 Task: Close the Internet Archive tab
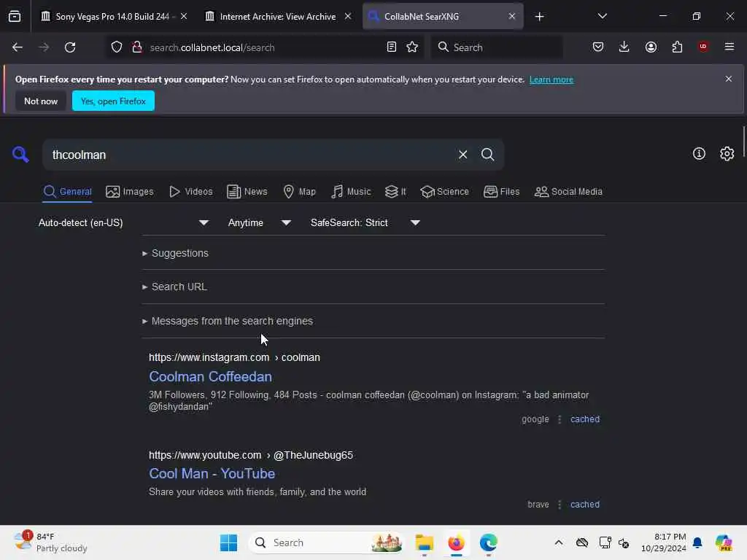[348, 17]
